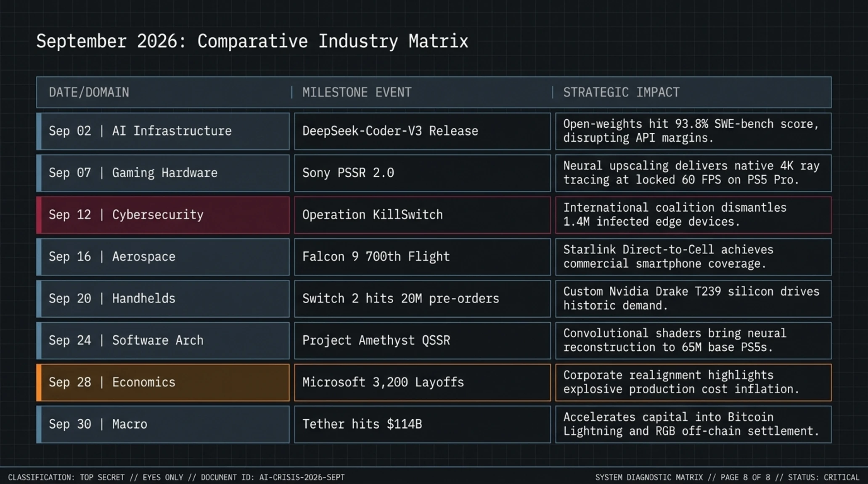The width and height of the screenshot is (868, 484).
Task: Click the 'Operation KillSwitch' cell
Action: coord(422,215)
